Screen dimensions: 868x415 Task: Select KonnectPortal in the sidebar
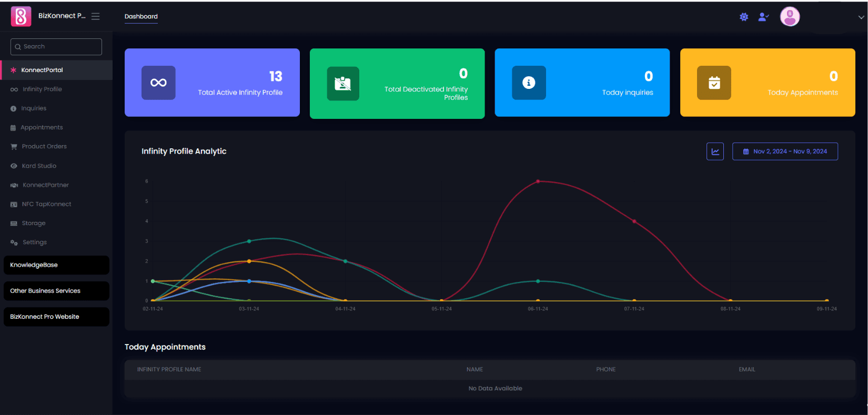click(x=56, y=70)
